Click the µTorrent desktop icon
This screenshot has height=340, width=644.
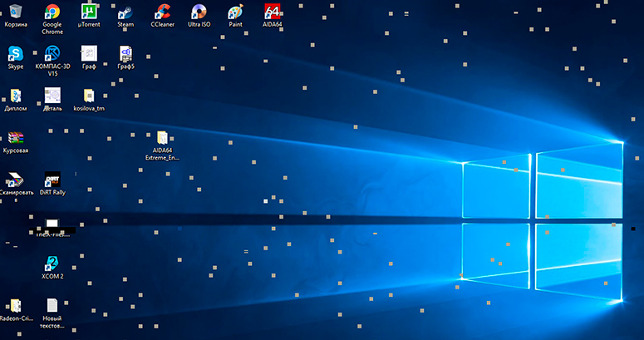tap(89, 12)
